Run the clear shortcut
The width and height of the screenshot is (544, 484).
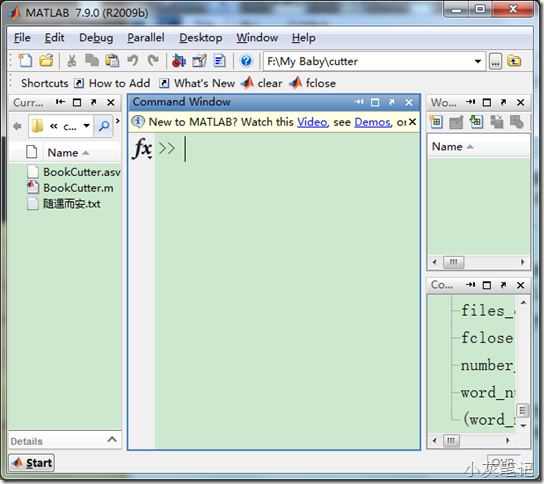click(263, 83)
